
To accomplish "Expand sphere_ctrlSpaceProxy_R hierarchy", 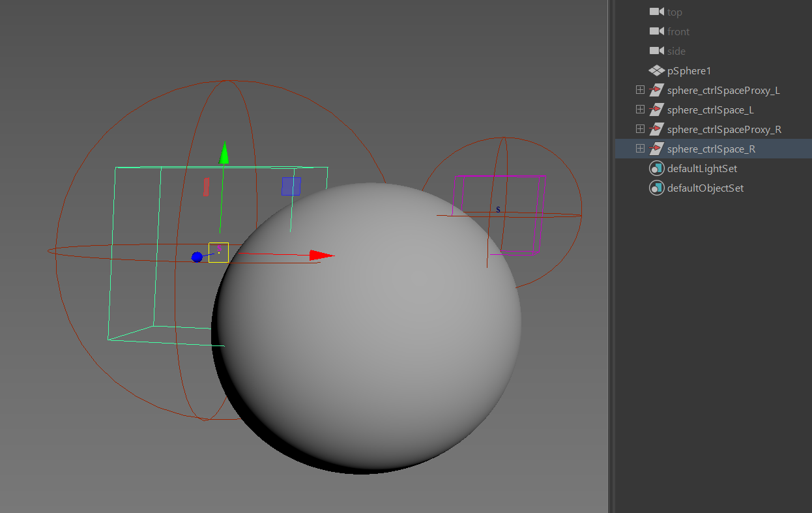I will (640, 129).
